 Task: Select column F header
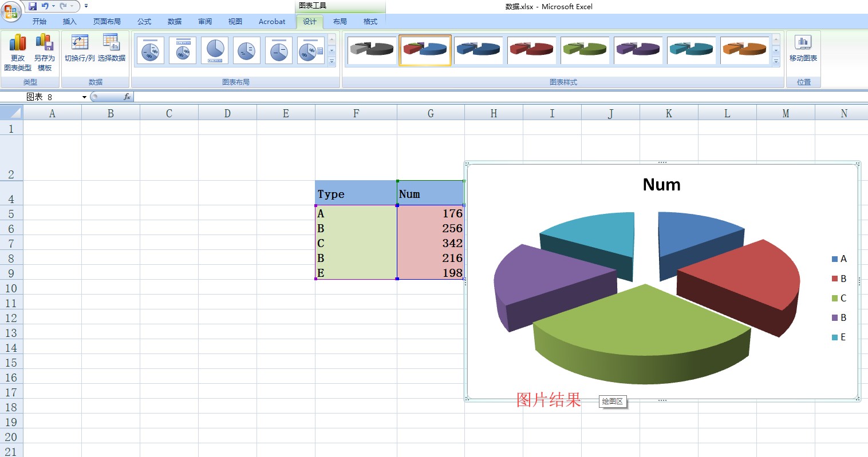356,113
